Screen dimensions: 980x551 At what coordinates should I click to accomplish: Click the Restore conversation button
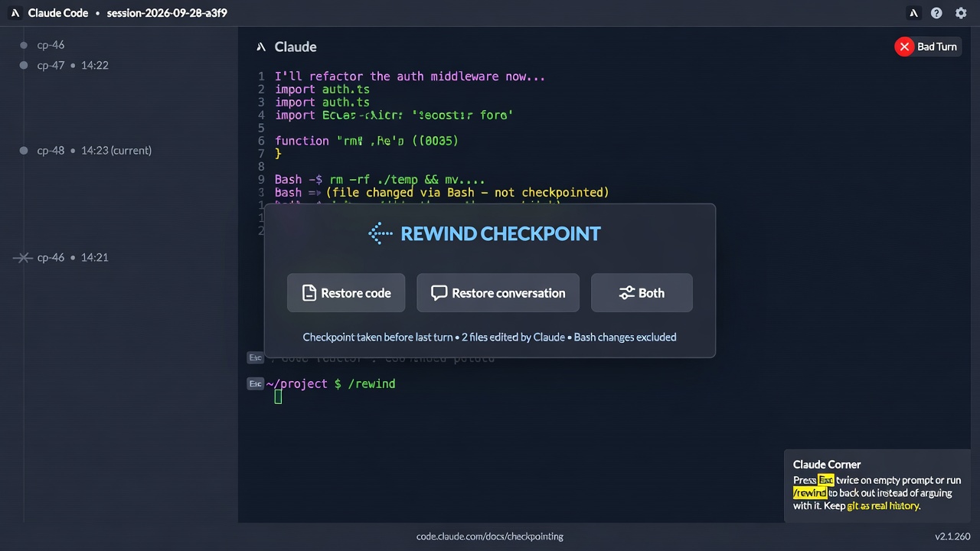[498, 293]
